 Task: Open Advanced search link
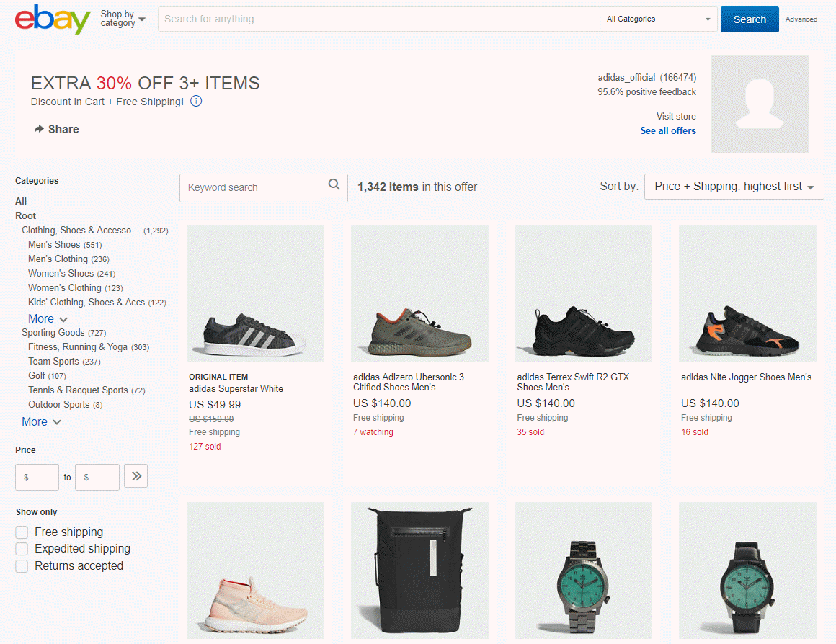click(x=801, y=19)
